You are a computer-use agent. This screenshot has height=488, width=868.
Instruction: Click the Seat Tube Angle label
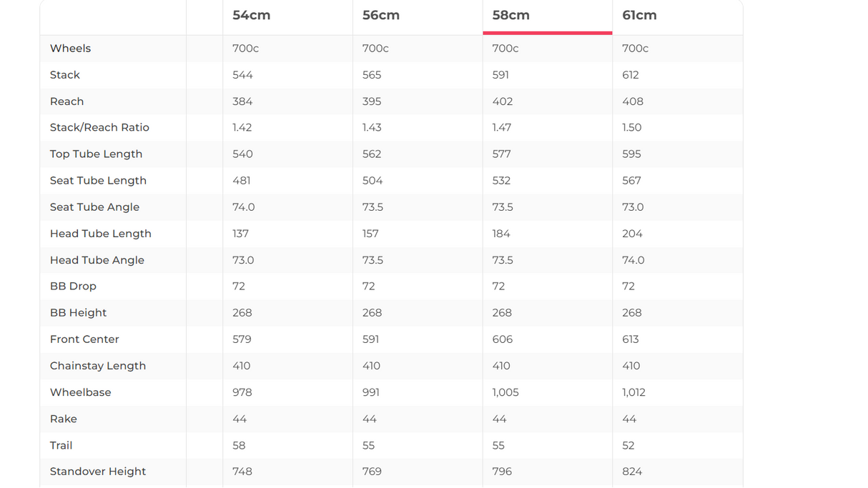coord(94,207)
